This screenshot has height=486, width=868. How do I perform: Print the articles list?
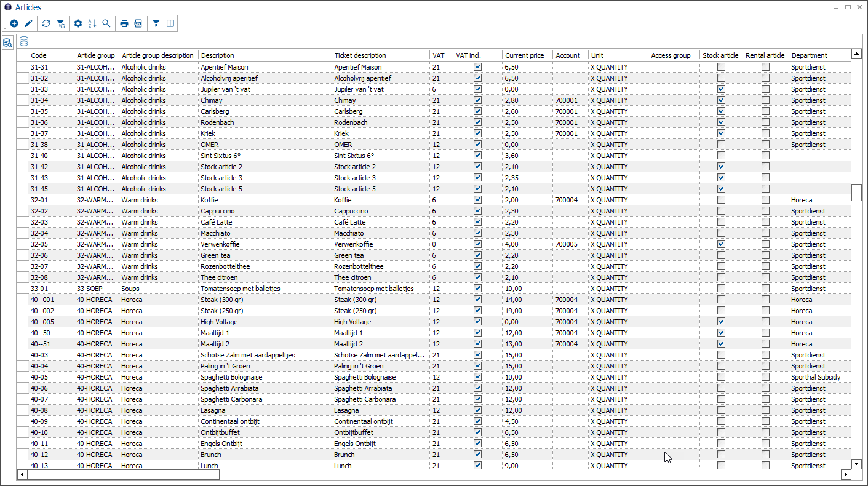(x=124, y=23)
